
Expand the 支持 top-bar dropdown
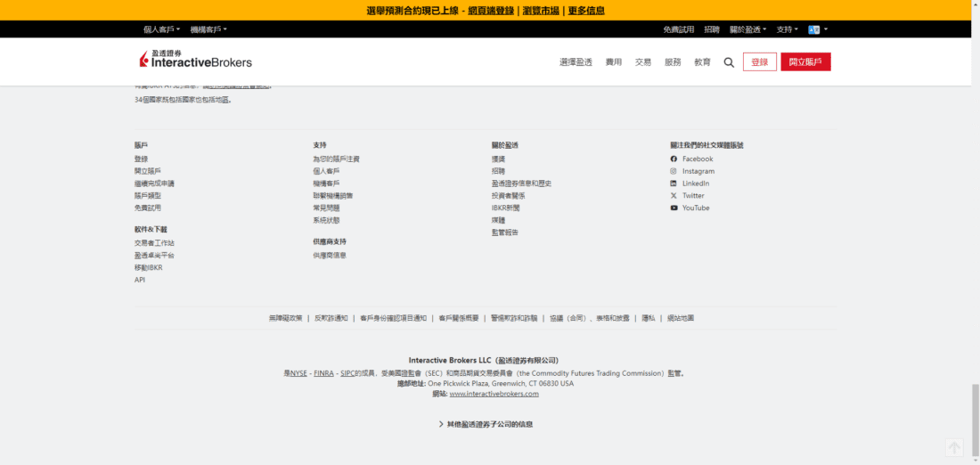click(787, 29)
